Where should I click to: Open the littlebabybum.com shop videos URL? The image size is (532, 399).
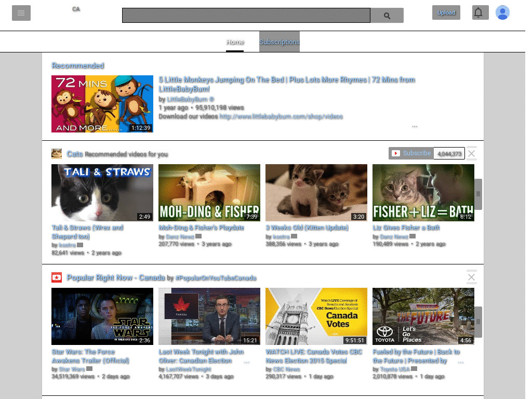tap(281, 116)
